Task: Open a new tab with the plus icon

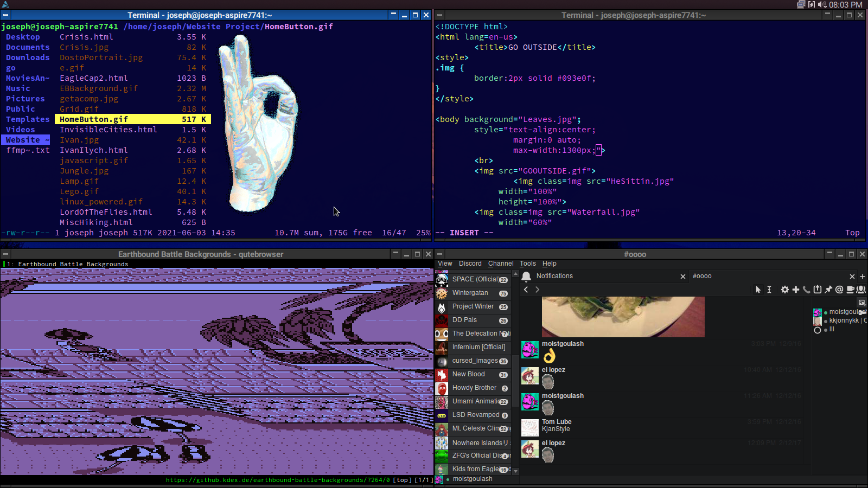Action: pos(863,277)
